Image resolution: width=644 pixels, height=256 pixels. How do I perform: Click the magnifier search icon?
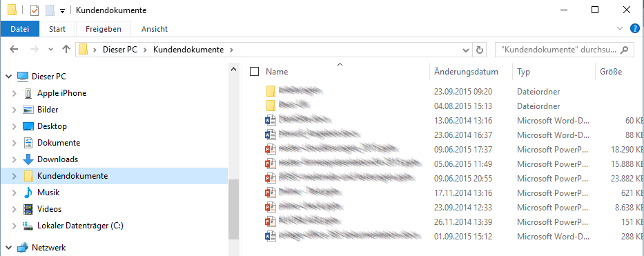pyautogui.click(x=624, y=50)
